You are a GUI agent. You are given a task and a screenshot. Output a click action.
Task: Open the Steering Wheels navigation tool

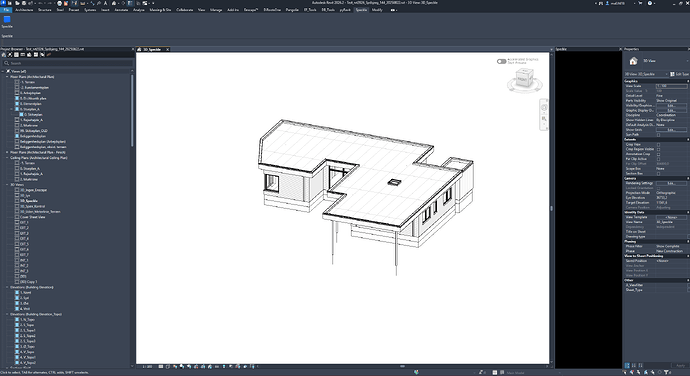tap(544, 107)
